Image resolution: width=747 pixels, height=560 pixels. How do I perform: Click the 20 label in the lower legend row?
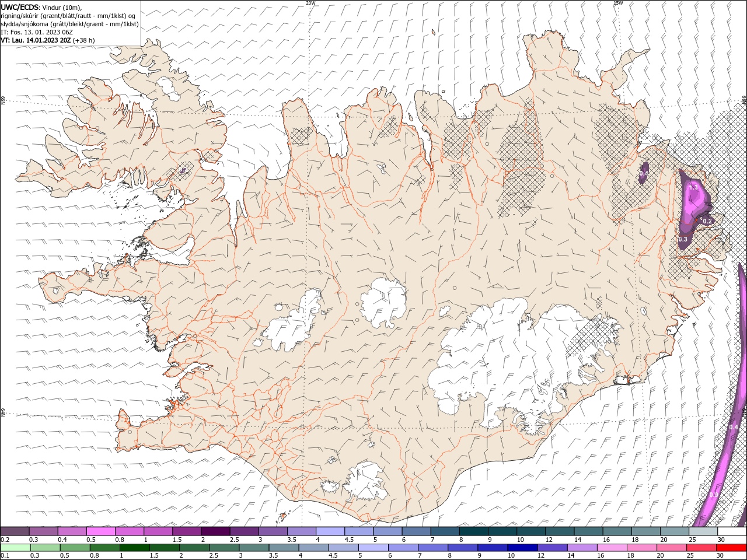[x=661, y=556]
